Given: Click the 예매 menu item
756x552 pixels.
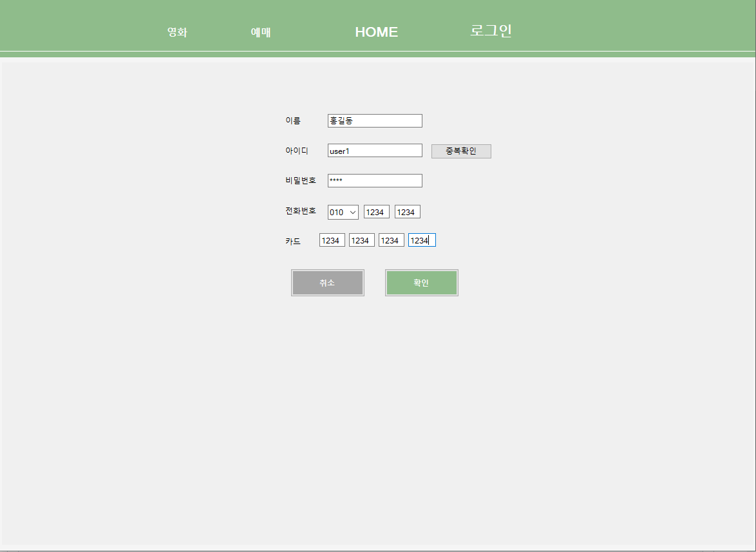Looking at the screenshot, I should 260,32.
